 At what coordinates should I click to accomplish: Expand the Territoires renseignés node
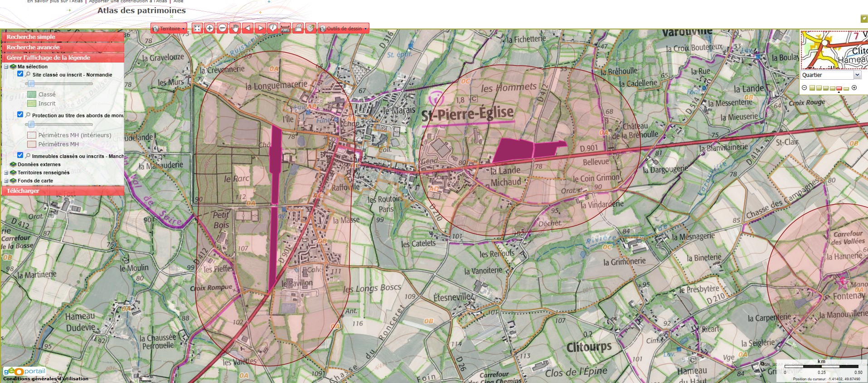click(x=6, y=172)
